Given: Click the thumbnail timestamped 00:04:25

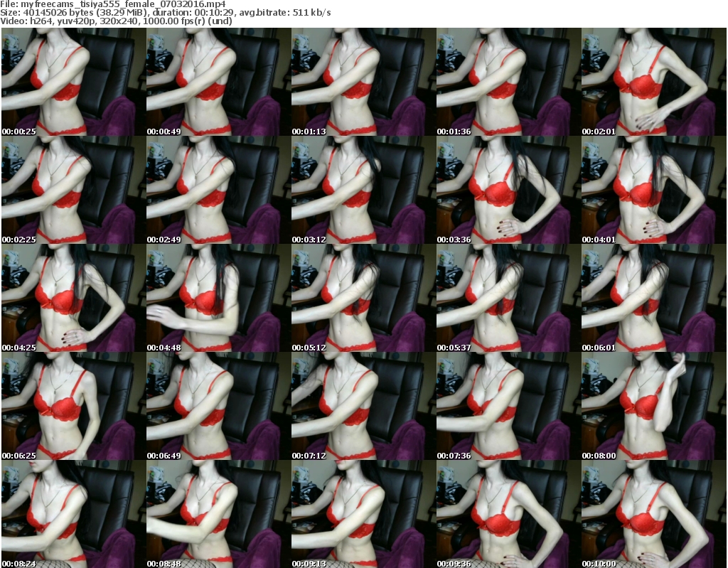Looking at the screenshot, I should [74, 298].
